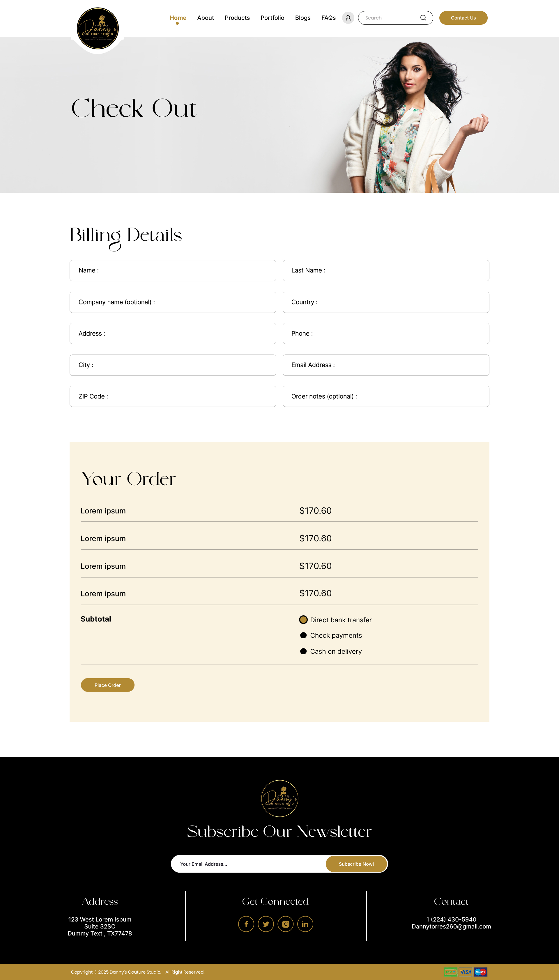
Task: Click the Visa payment icon
Action: [466, 972]
